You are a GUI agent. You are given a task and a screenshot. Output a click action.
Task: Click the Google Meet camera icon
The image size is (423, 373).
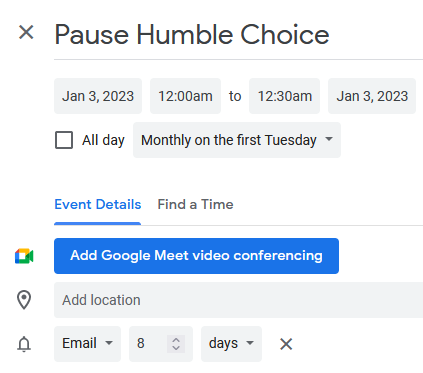24,256
